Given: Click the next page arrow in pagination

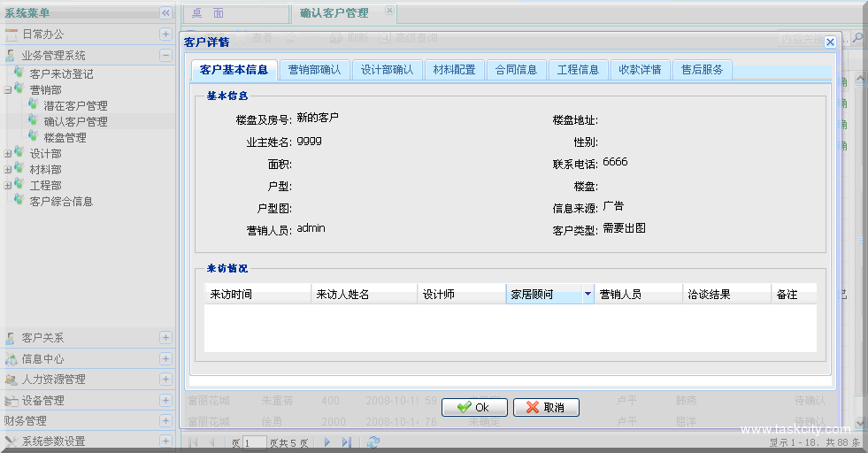Looking at the screenshot, I should pyautogui.click(x=326, y=441).
